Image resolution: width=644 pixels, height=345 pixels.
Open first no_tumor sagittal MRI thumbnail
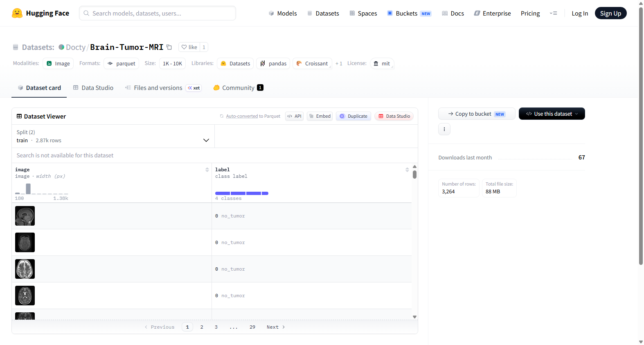(x=25, y=216)
